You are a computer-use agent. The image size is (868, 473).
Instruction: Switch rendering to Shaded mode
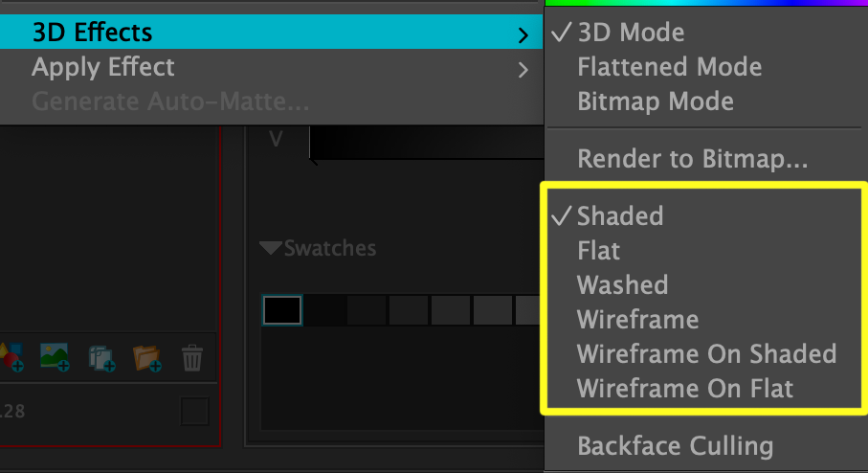pos(620,216)
